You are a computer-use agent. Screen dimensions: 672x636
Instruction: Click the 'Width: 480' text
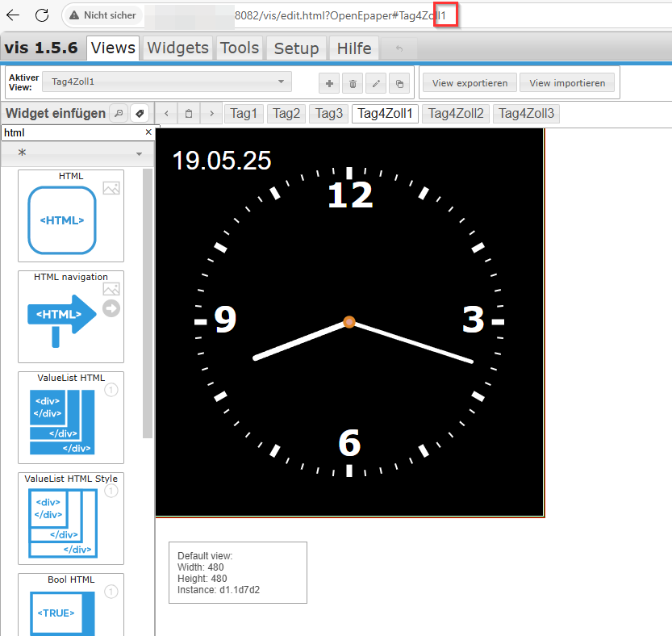(x=201, y=567)
